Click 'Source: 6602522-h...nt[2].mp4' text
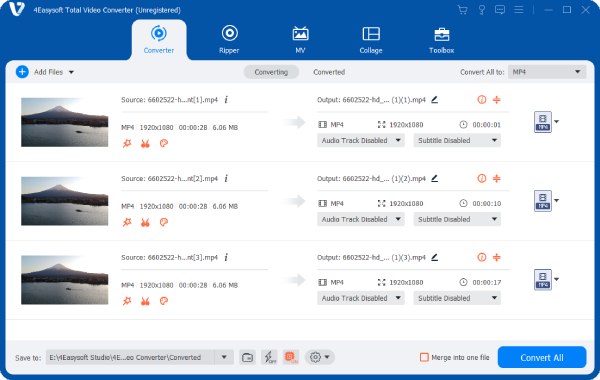The image size is (600, 380). click(170, 179)
